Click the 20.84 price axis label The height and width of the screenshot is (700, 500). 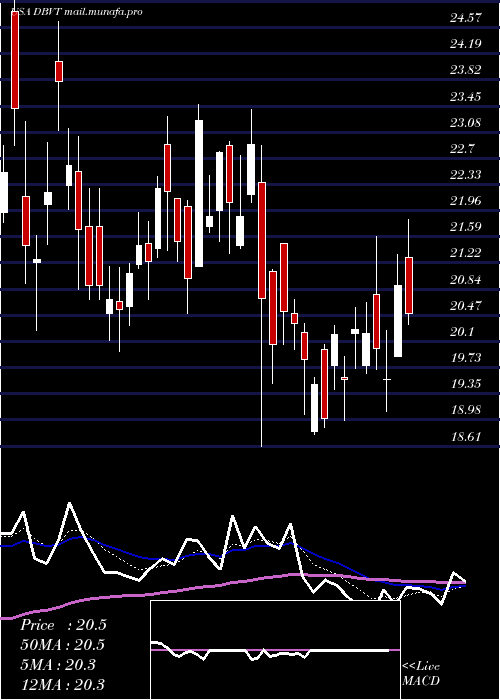pos(466,280)
